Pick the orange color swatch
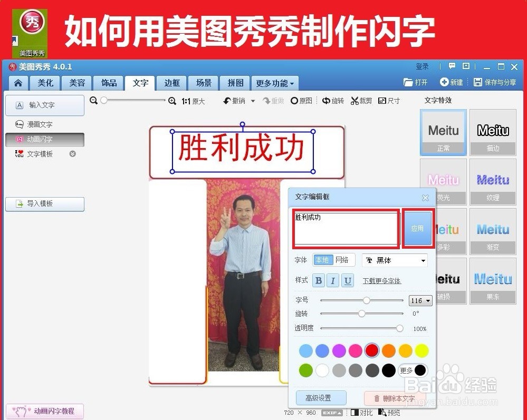This screenshot has height=420, width=527. 389,351
